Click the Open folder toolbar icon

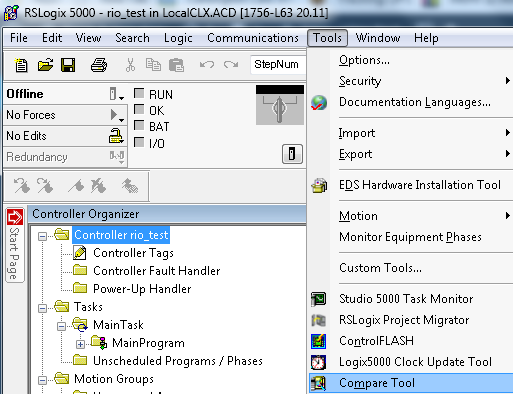click(45, 65)
